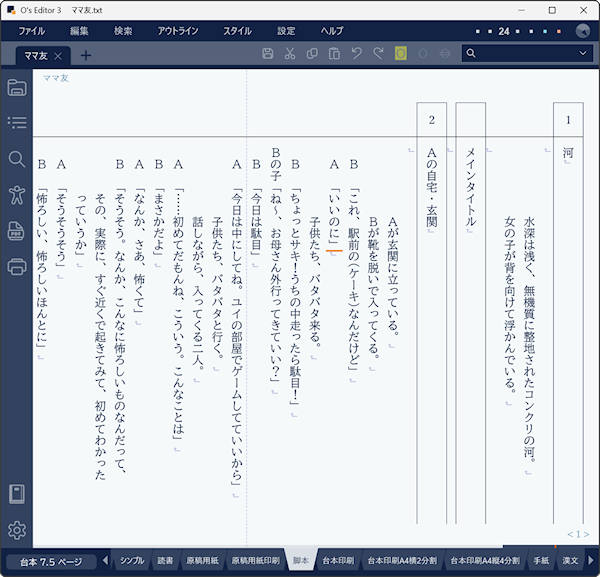This screenshot has height=577, width=600.
Task: Click the 台本 7.5 ページ status button
Action: point(48,561)
